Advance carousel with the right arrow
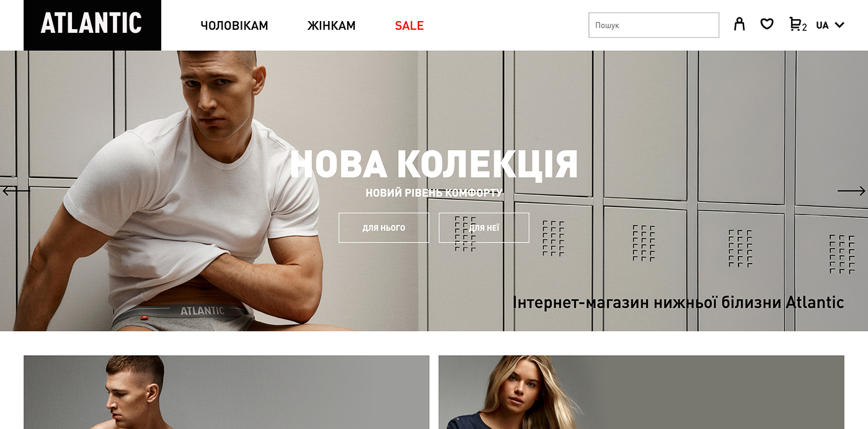868x429 pixels. [851, 191]
